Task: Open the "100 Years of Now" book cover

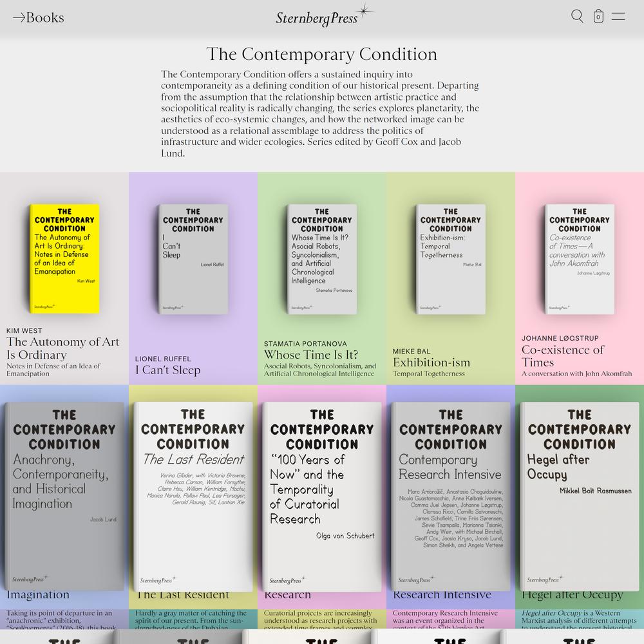Action: [x=322, y=496]
